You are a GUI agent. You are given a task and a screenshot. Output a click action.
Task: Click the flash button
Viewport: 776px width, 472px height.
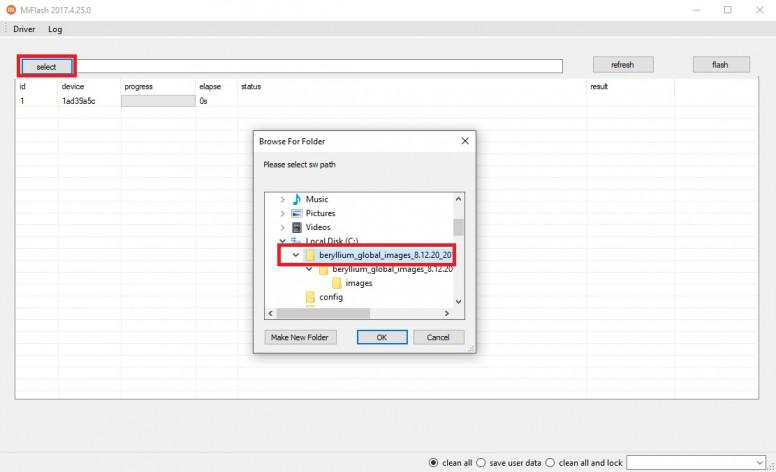[721, 64]
